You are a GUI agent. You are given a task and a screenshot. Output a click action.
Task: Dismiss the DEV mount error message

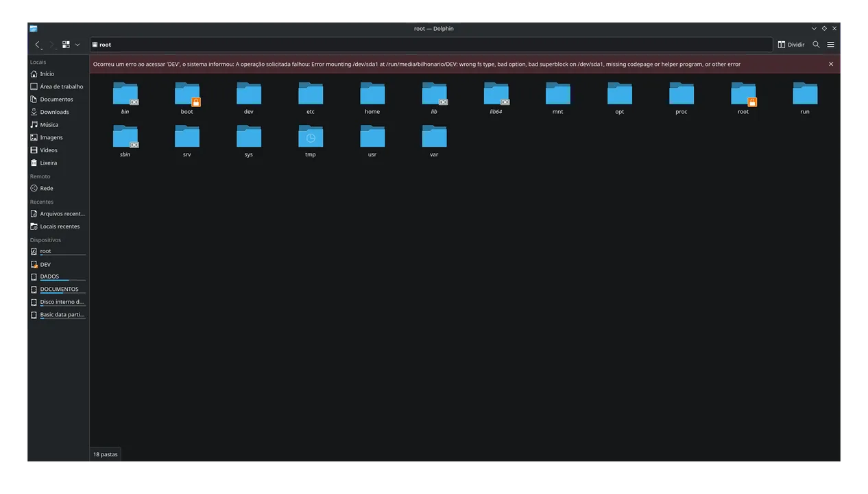tap(831, 64)
